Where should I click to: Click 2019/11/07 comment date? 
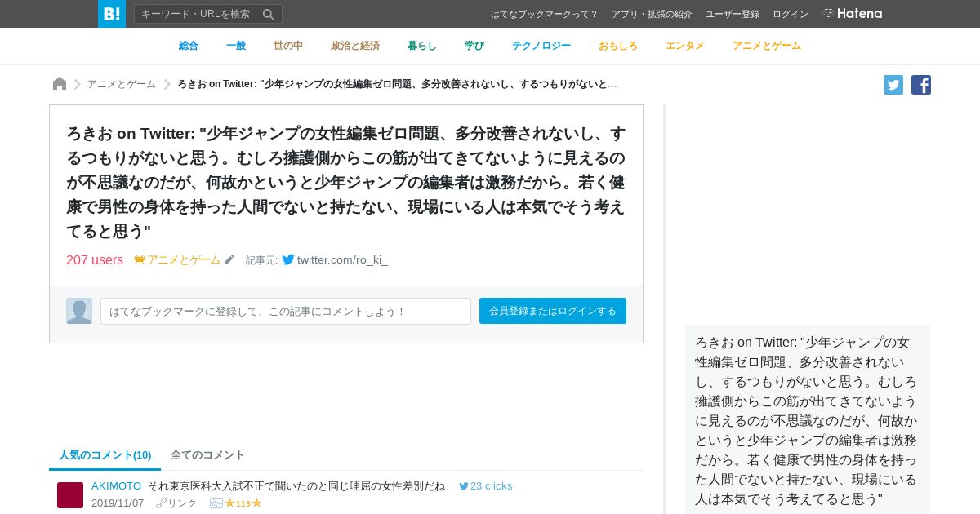coord(118,503)
